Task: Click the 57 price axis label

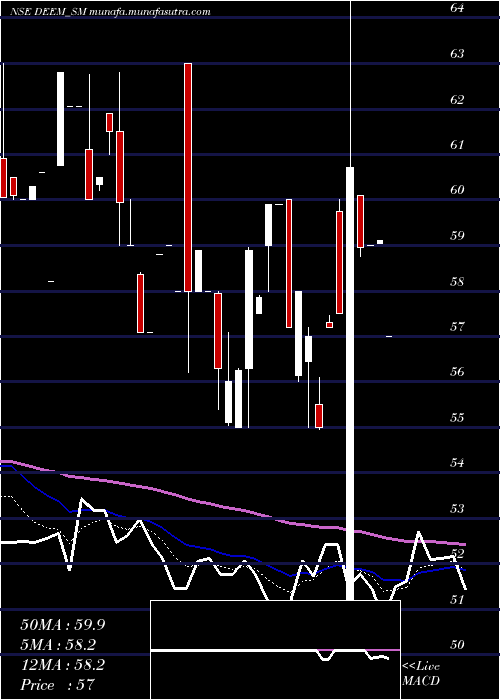Action: [456, 326]
